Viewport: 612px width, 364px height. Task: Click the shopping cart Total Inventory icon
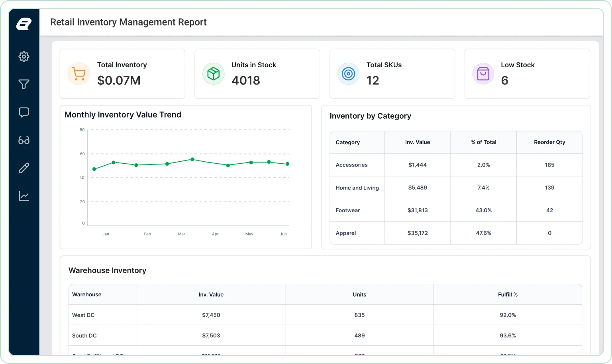79,74
